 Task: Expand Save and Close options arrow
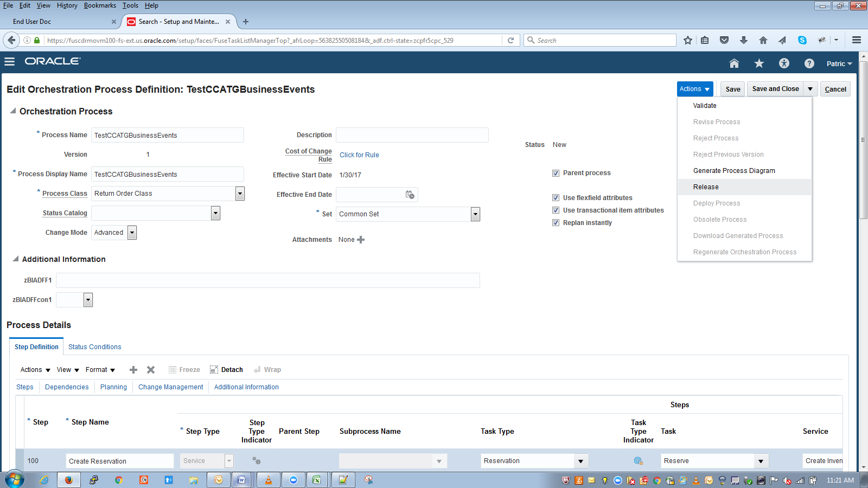[x=810, y=89]
